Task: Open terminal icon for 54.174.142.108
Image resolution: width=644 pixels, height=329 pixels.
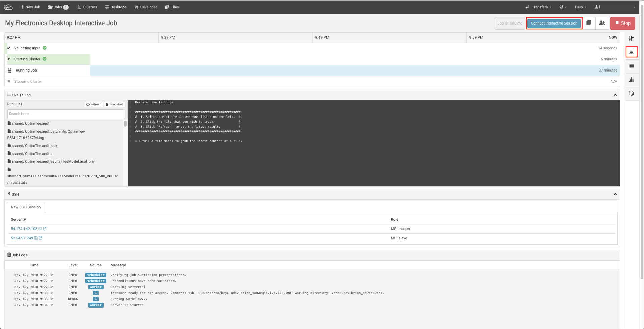Action: point(40,229)
